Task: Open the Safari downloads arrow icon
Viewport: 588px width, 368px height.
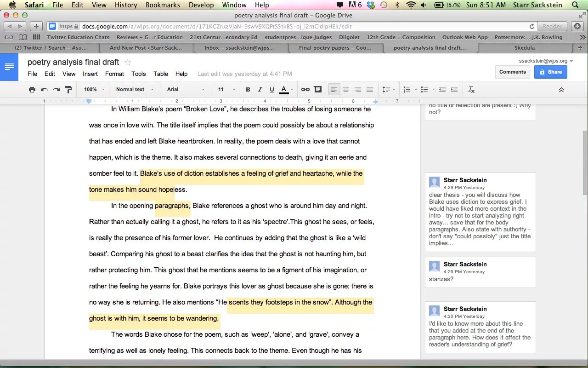Action: coord(577,26)
